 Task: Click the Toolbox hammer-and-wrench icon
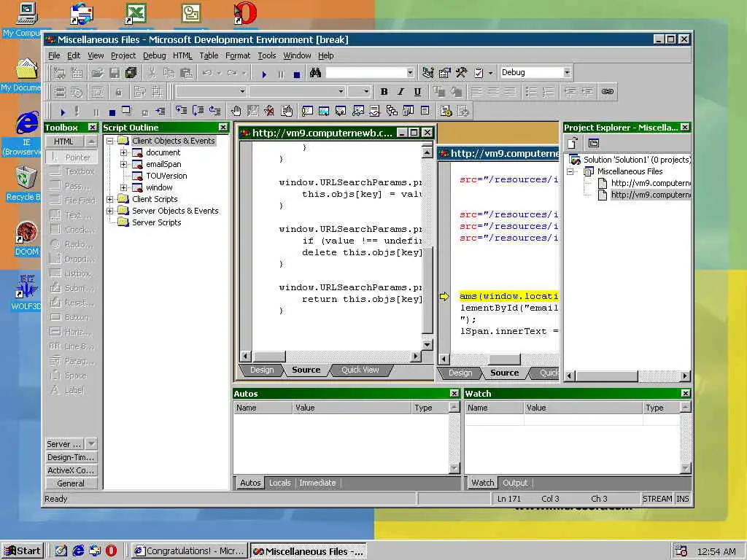[461, 72]
